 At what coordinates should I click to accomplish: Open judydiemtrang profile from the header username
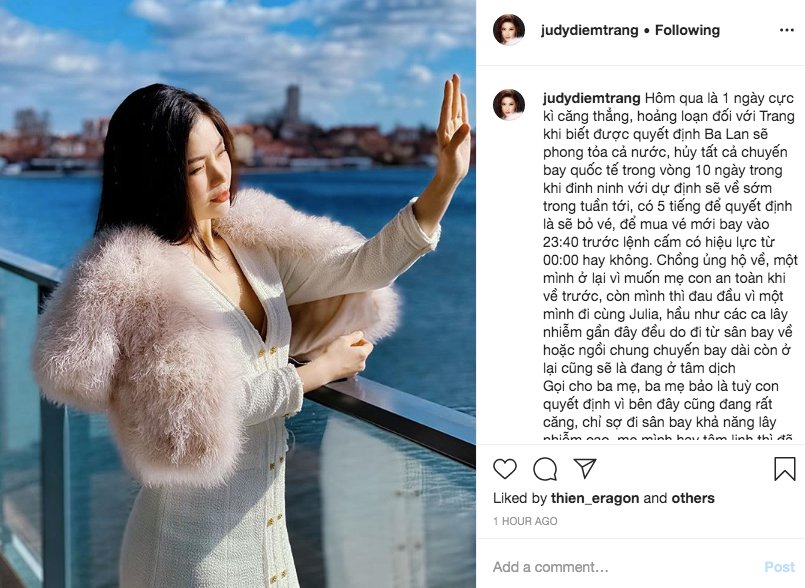click(x=589, y=30)
